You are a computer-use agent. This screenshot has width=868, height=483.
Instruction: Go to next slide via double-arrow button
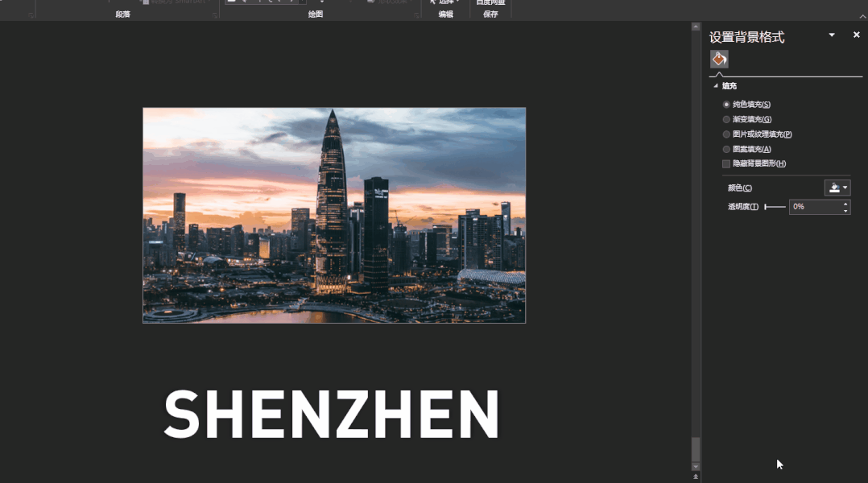(x=696, y=477)
